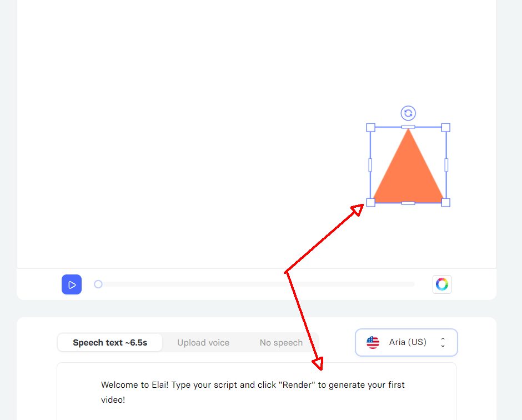Click the left-middle edge handle of triangle
The width and height of the screenshot is (522, 420).
pyautogui.click(x=370, y=165)
